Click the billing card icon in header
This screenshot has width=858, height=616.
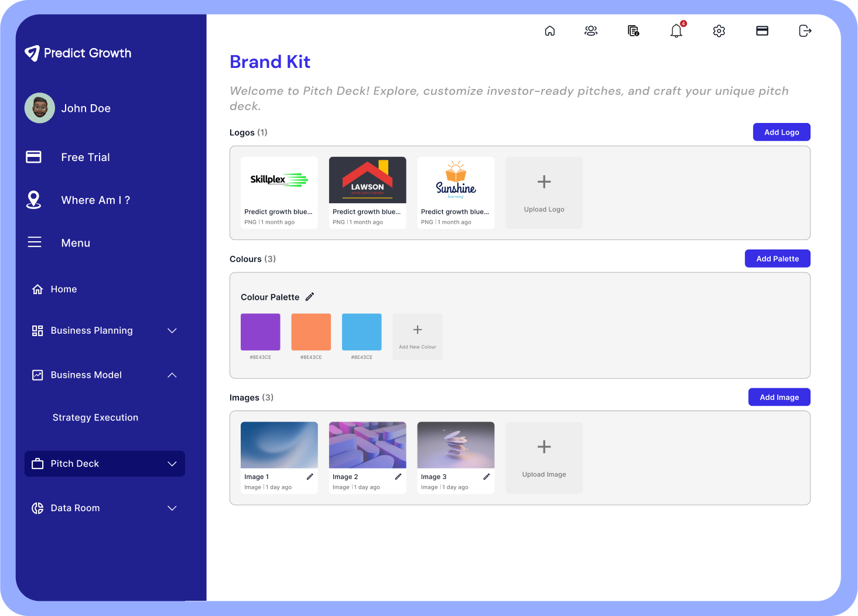pyautogui.click(x=762, y=31)
